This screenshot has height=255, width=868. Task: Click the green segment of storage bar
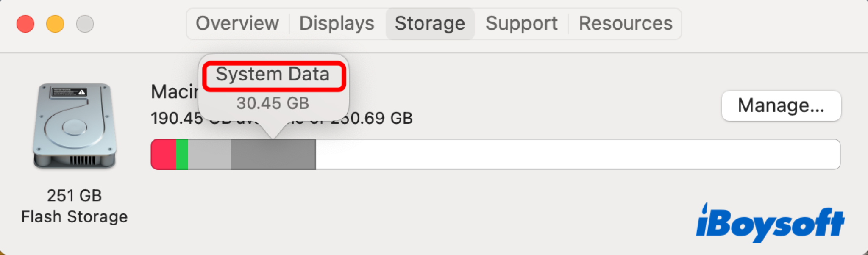[x=182, y=155]
